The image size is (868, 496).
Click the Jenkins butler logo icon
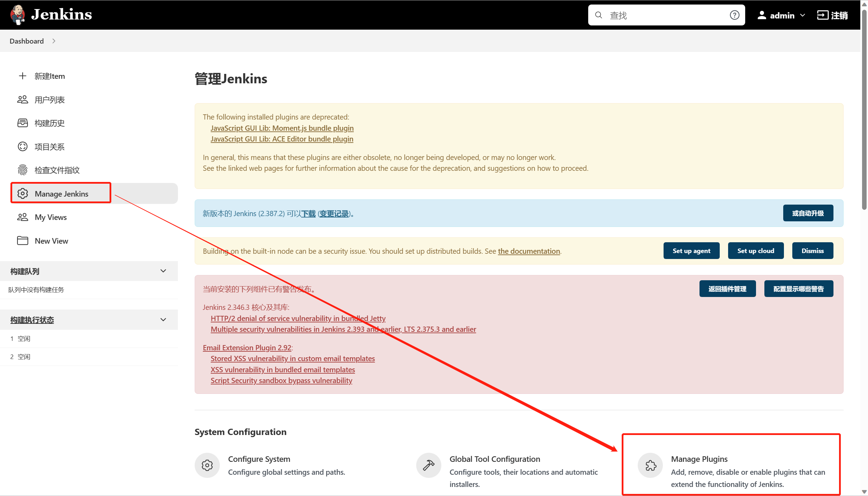click(17, 15)
